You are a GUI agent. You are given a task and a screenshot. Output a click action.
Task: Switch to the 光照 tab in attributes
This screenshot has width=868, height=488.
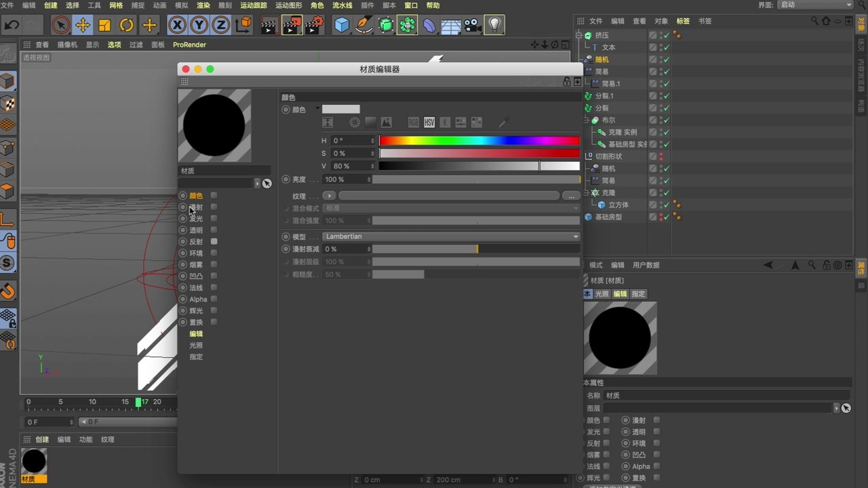coord(601,294)
